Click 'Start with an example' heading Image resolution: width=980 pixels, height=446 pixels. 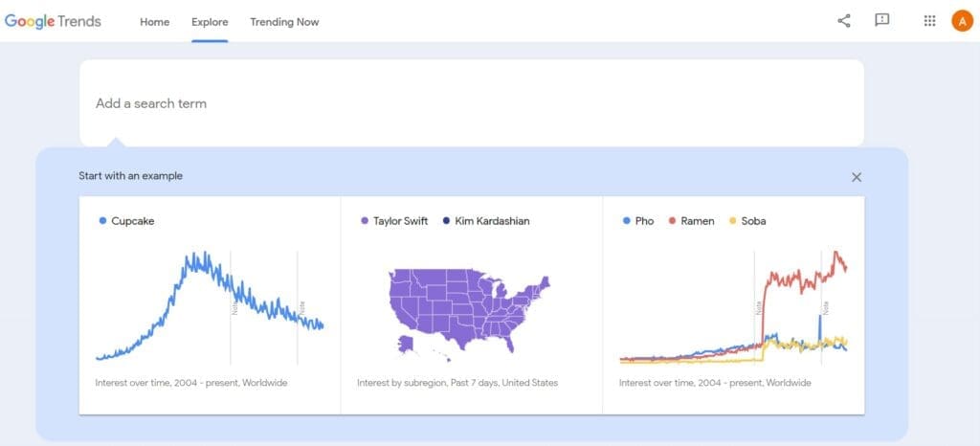pos(130,176)
